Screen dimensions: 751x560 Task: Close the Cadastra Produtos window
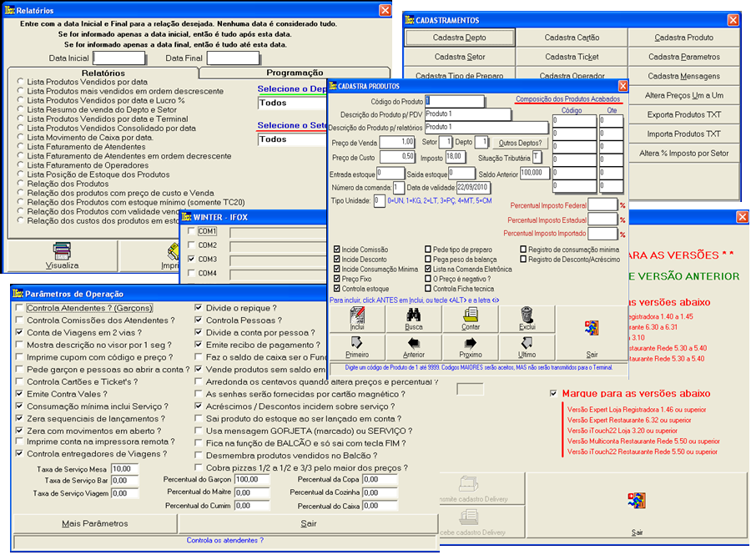tap(622, 86)
